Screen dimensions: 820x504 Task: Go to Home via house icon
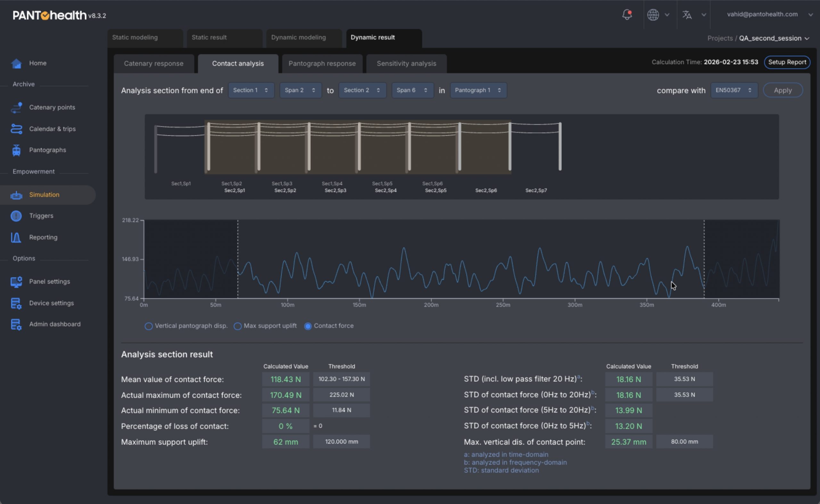click(16, 63)
